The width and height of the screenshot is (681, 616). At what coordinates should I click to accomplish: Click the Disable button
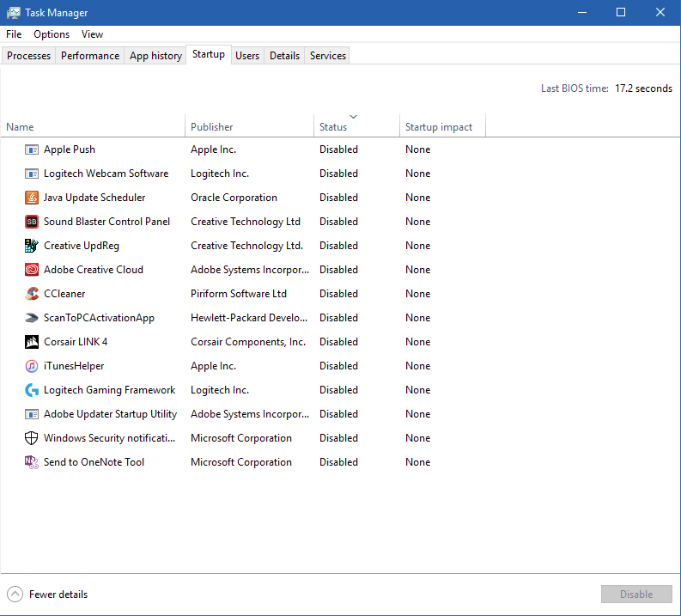[x=636, y=595]
